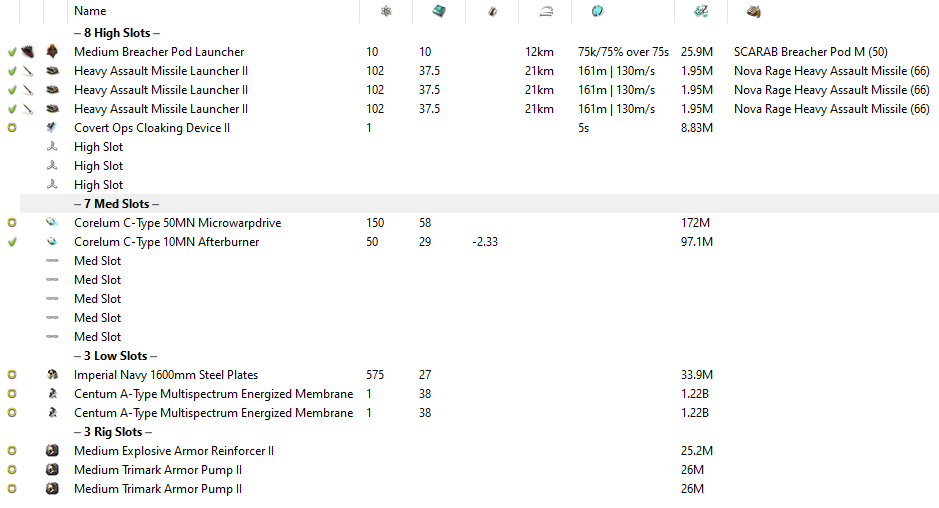Toggle the 10MN Afterburner active state

11,242
